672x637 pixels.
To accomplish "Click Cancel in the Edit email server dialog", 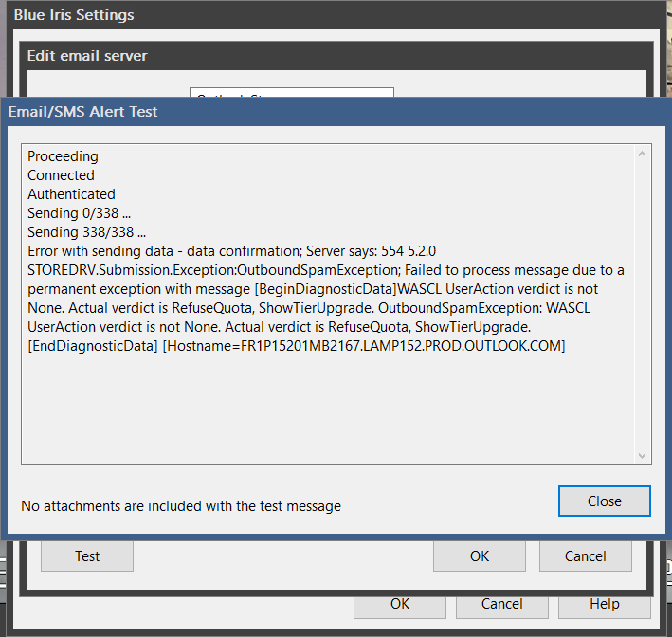I will coord(586,555).
